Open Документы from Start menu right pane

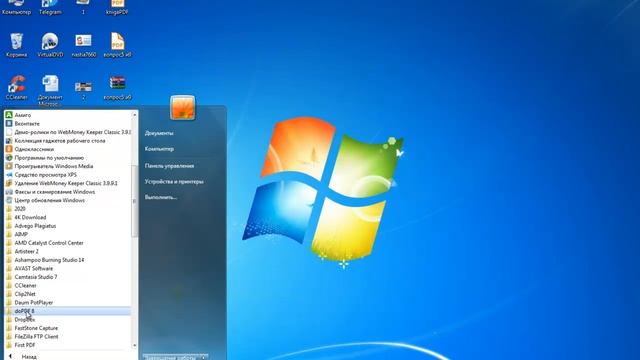pos(159,133)
